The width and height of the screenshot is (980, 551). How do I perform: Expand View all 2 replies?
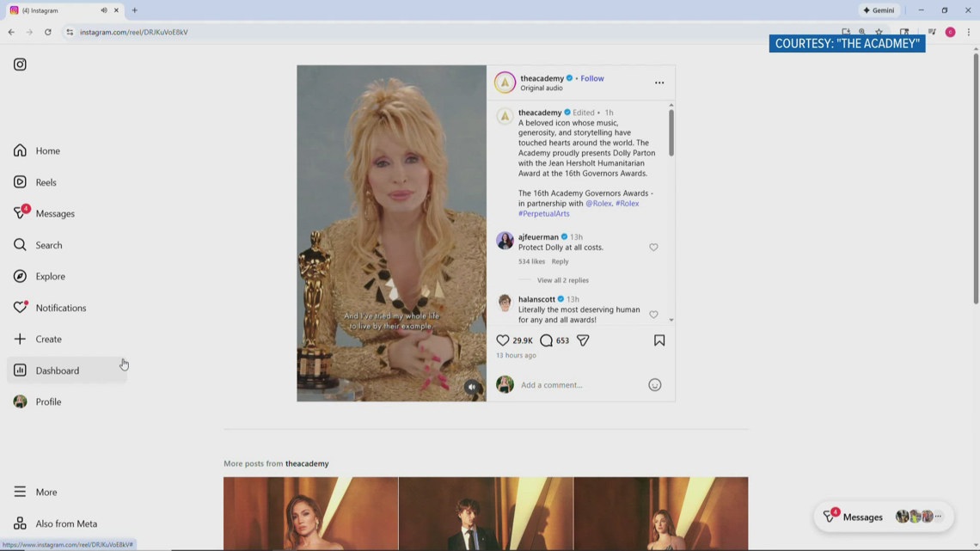point(562,280)
